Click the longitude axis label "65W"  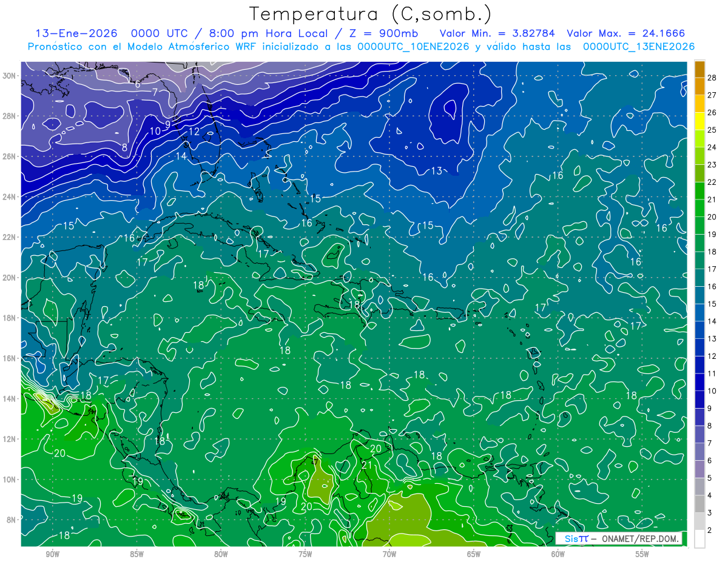point(474,554)
